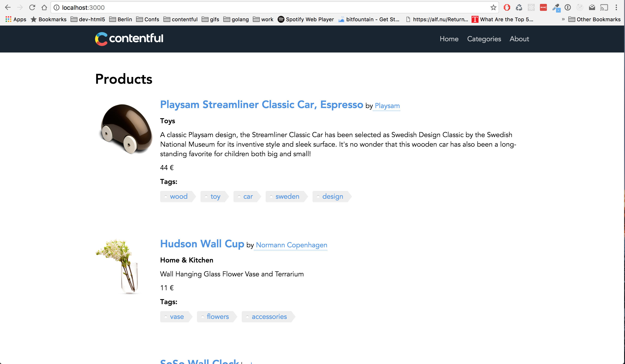Go to Categories in the navigation
Viewport: 625px width, 364px height.
tap(484, 39)
